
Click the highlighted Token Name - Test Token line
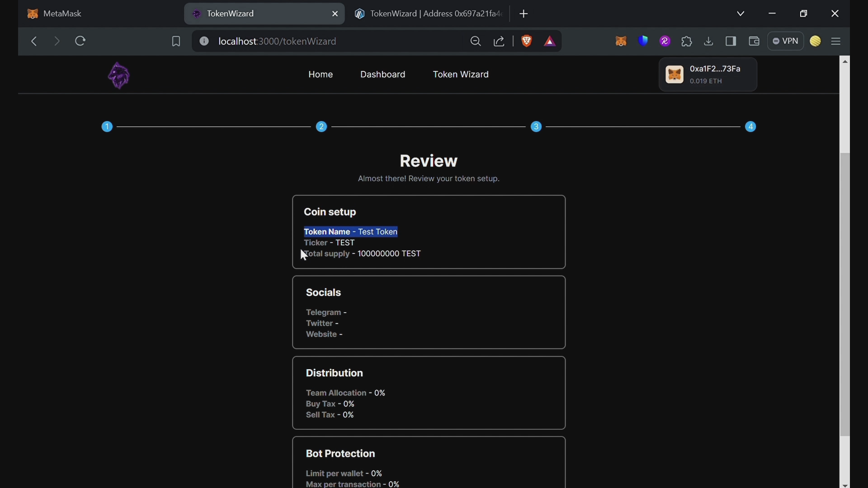coord(351,232)
